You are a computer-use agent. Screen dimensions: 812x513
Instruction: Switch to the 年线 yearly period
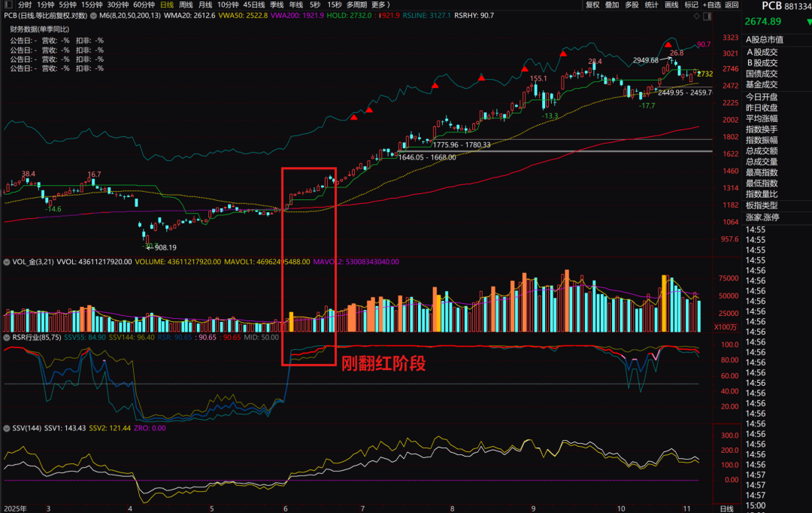pos(296,5)
